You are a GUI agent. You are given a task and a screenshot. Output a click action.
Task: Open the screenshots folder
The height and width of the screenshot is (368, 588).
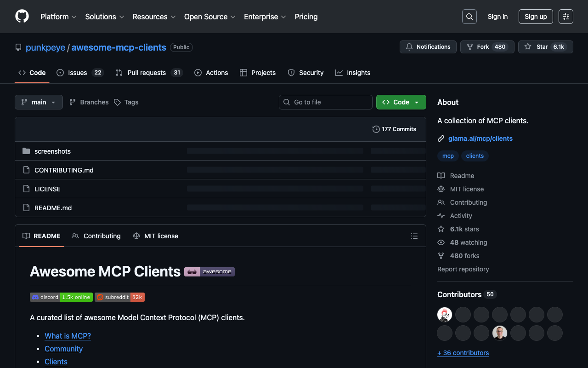tap(52, 151)
